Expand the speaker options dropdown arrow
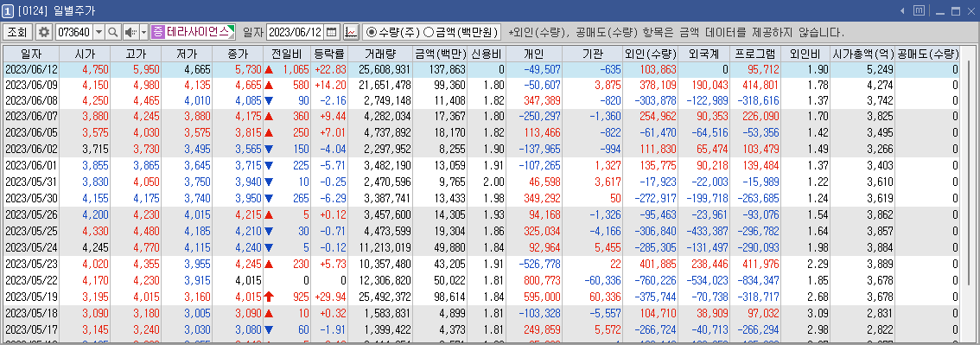980x345 pixels. coord(143,32)
